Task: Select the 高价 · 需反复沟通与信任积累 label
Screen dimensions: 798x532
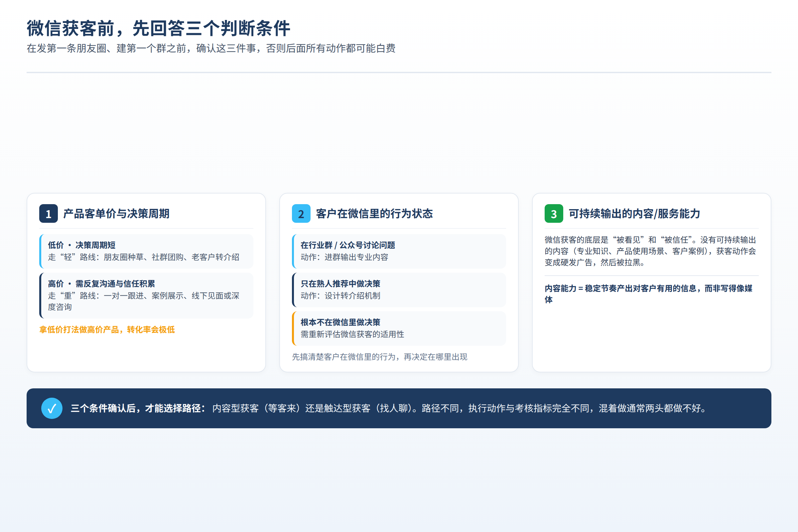Action: click(101, 284)
